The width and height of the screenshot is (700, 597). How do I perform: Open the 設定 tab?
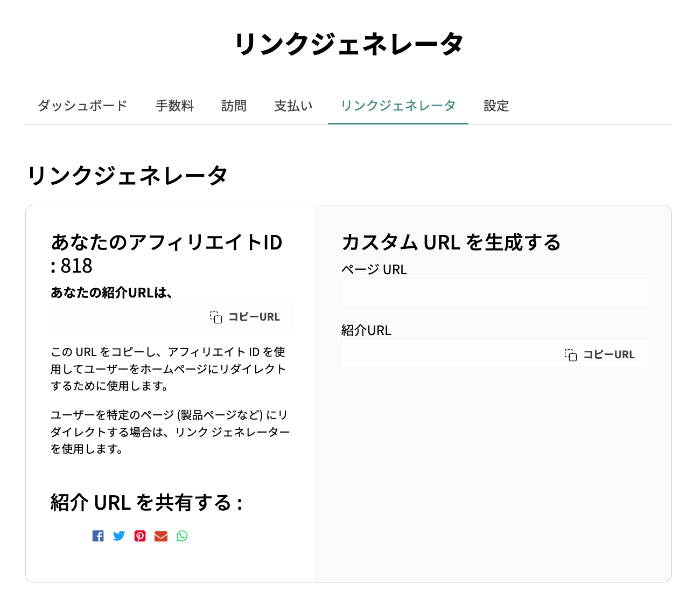(496, 106)
